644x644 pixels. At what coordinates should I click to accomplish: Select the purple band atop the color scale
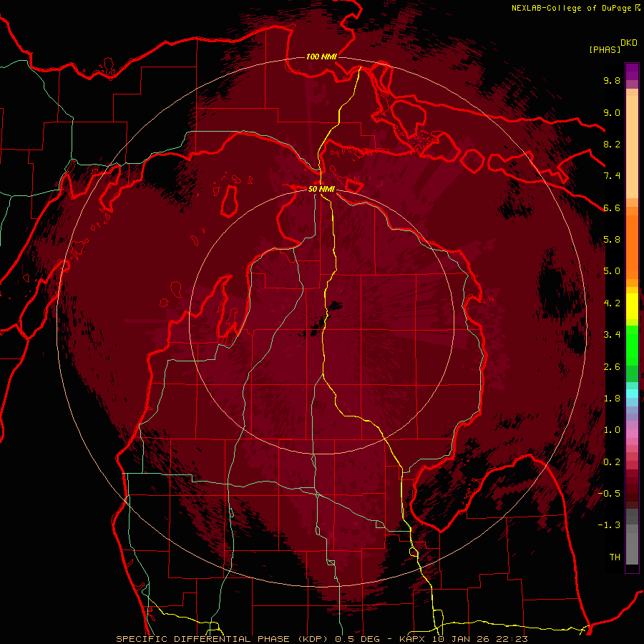click(632, 72)
